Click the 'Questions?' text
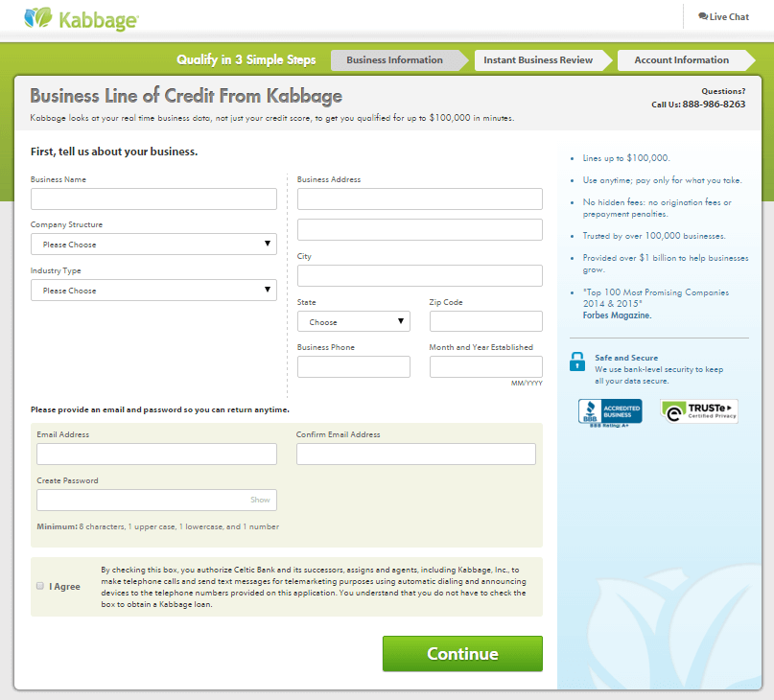The height and width of the screenshot is (700, 774). pos(723,91)
